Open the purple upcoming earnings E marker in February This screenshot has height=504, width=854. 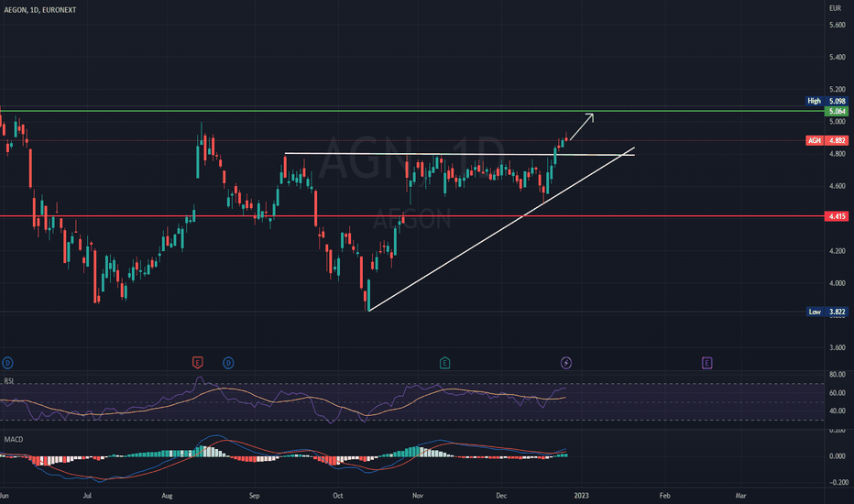click(x=706, y=362)
